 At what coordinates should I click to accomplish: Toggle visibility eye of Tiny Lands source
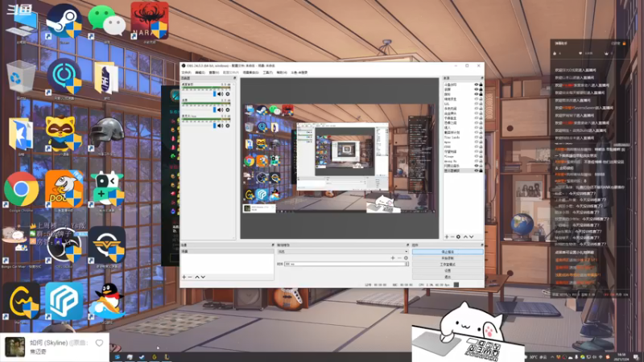pyautogui.click(x=477, y=138)
